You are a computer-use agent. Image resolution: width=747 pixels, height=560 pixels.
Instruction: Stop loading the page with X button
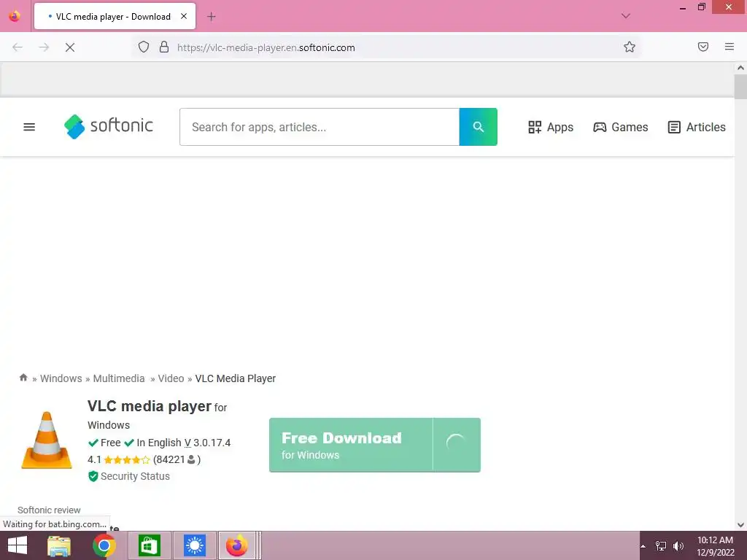click(69, 47)
